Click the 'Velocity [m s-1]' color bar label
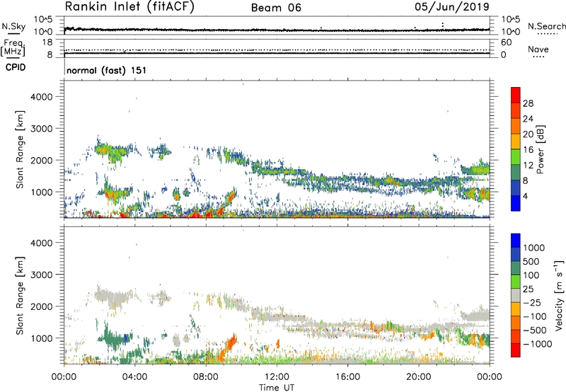 coord(558,294)
